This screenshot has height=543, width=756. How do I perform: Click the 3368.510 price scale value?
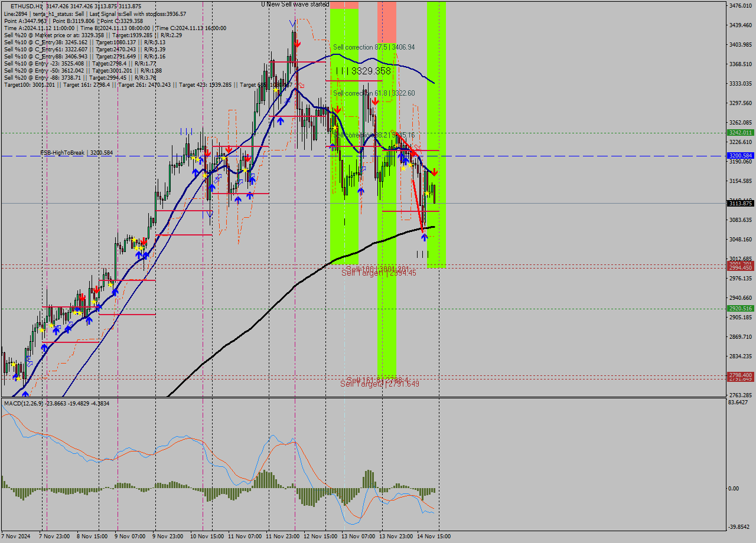click(x=741, y=64)
